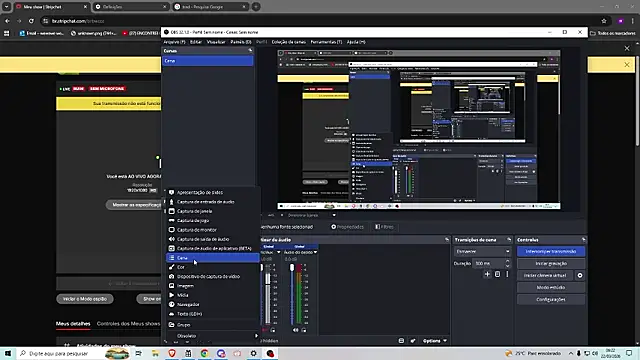Open the Esmaecer transition dropdown
The image size is (640, 360).
point(482,251)
